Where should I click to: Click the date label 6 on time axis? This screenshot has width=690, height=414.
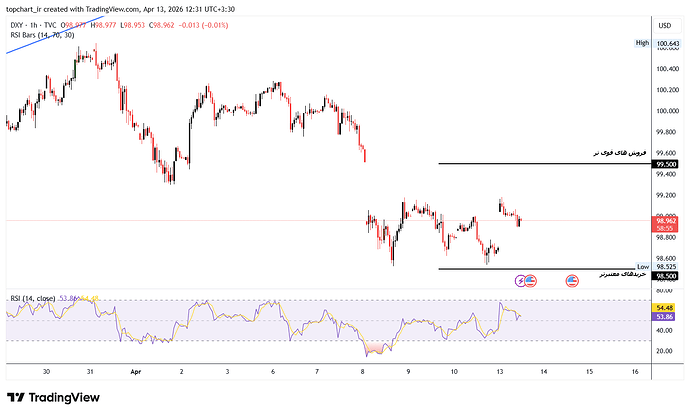(x=273, y=372)
